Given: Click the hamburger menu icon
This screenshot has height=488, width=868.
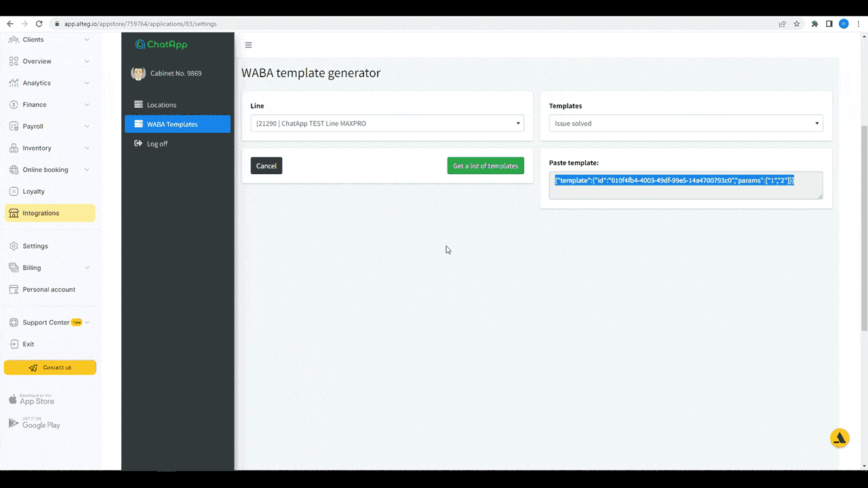Looking at the screenshot, I should 248,45.
